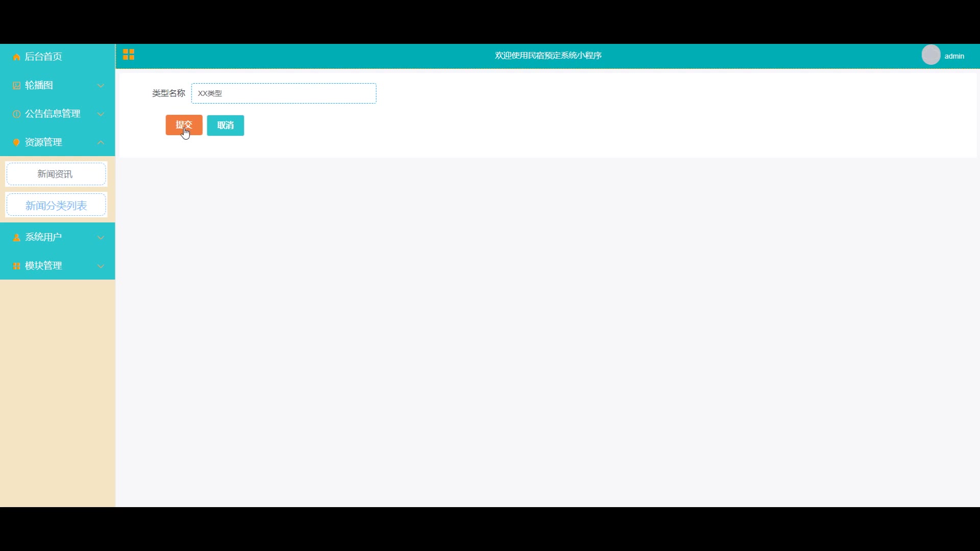Submit the form with 提交 button
The image size is (980, 551).
click(184, 125)
